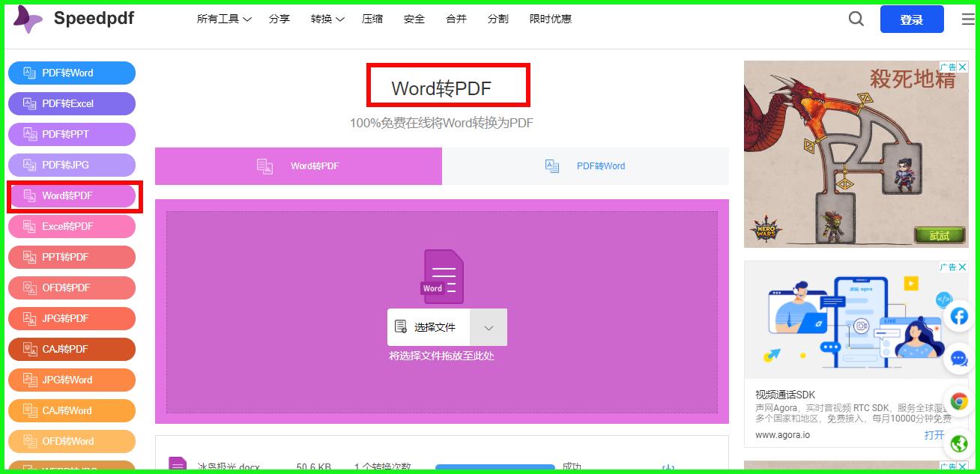Open the CAJ转PDF converter
This screenshot has width=980, height=474.
(x=72, y=349)
